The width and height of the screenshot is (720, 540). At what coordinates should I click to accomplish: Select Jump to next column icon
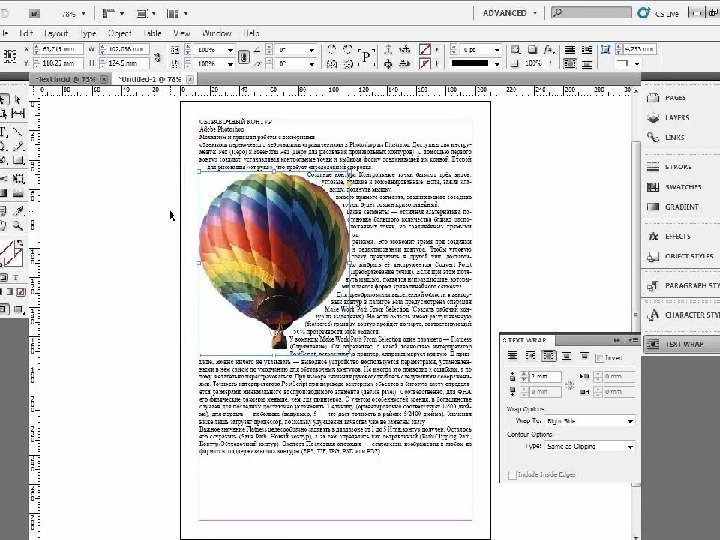coord(584,355)
